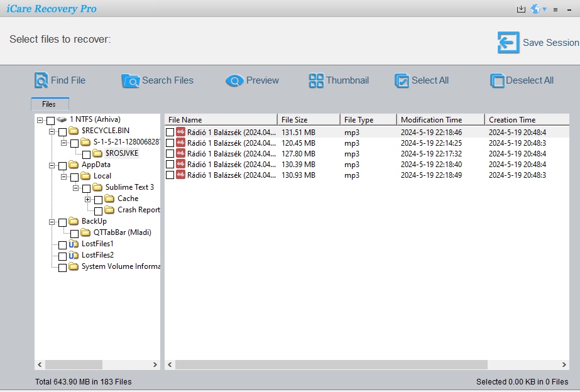This screenshot has width=580, height=392.
Task: Click the Search Files label
Action: [168, 80]
